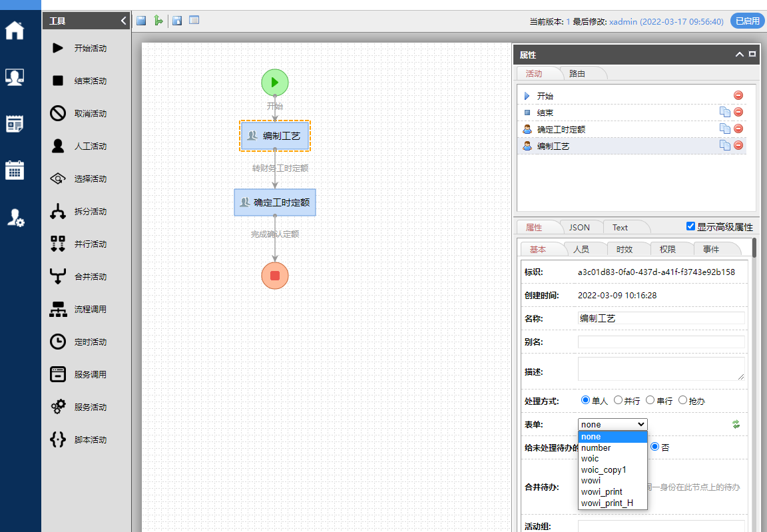Click the 已启用 status button
This screenshot has height=532, width=767.
coord(748,21)
